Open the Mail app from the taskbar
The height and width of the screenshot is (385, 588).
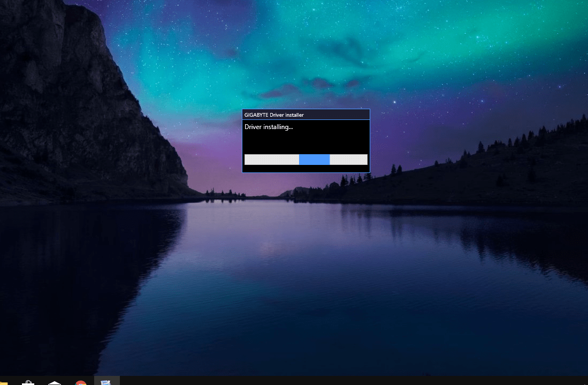coord(55,383)
